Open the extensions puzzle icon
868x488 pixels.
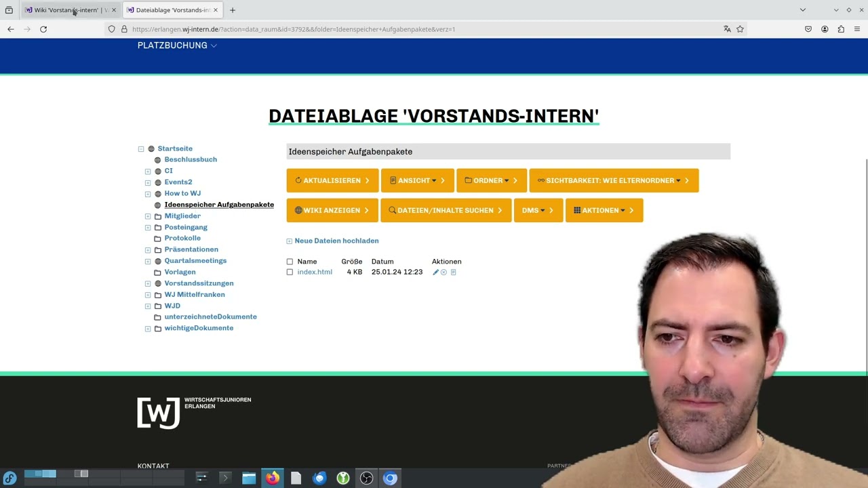(841, 29)
